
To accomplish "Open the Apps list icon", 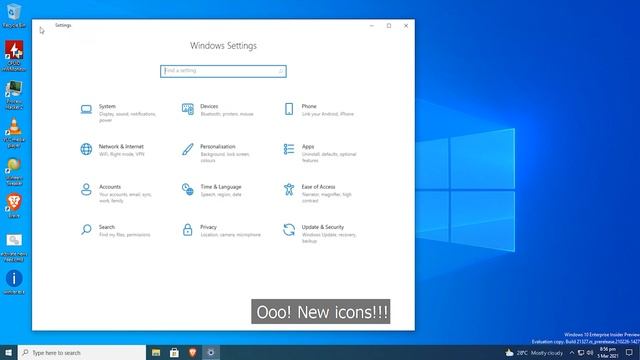I will click(289, 149).
